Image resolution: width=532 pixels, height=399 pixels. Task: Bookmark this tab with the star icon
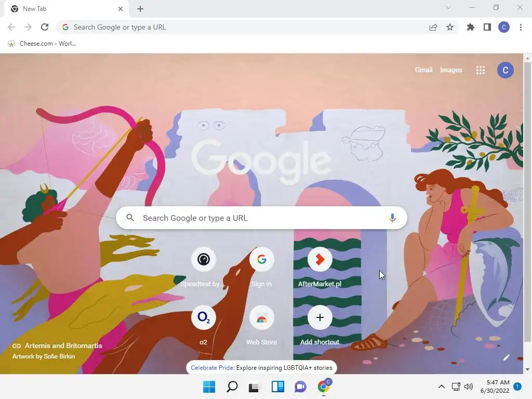click(450, 27)
